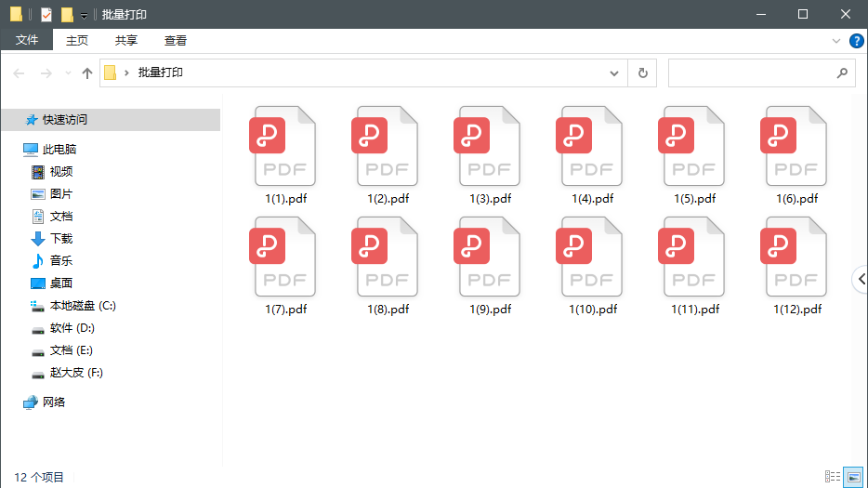Go up one folder level
Image resolution: width=868 pixels, height=488 pixels.
[x=87, y=73]
